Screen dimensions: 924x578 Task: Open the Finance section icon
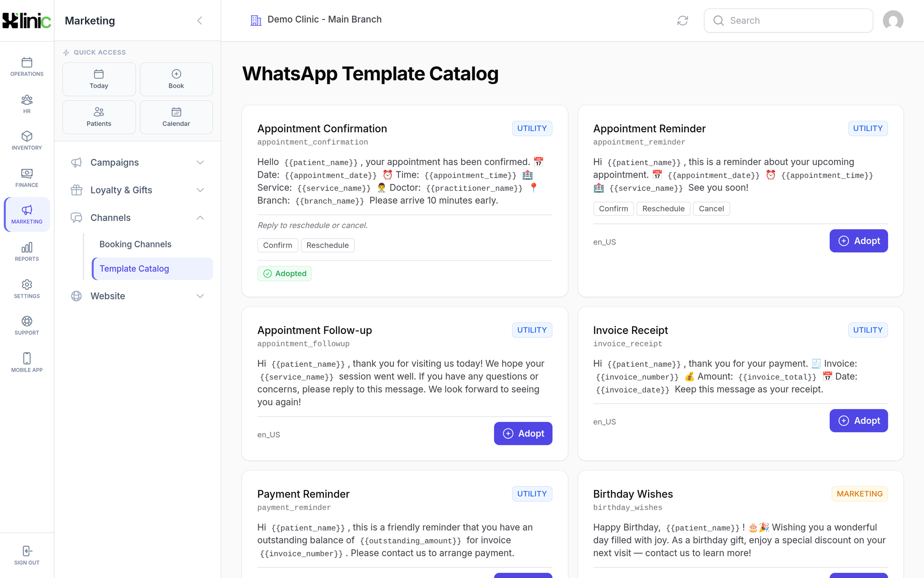27,173
